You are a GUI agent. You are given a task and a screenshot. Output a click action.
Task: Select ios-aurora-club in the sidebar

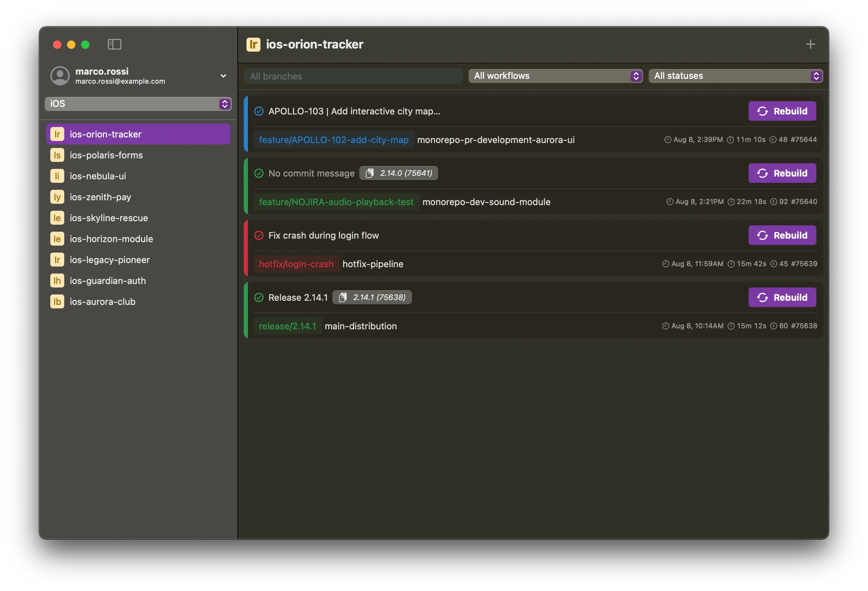[x=138, y=301]
